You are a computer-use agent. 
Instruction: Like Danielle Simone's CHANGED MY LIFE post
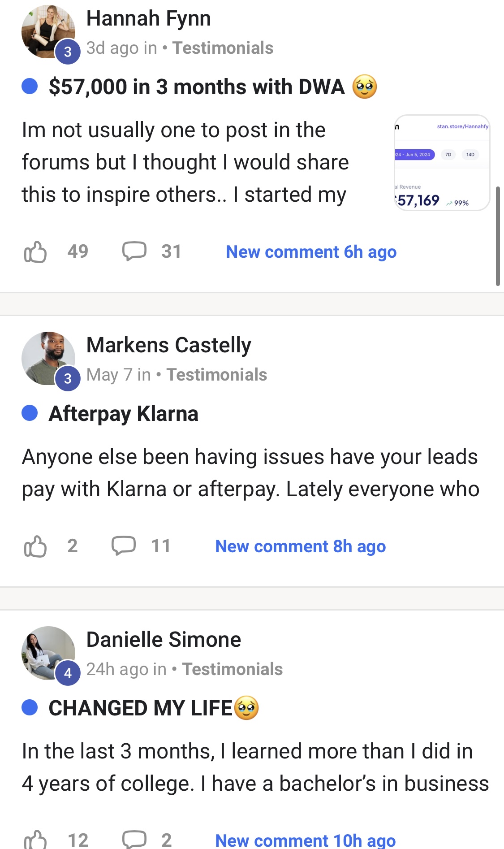pyautogui.click(x=35, y=840)
